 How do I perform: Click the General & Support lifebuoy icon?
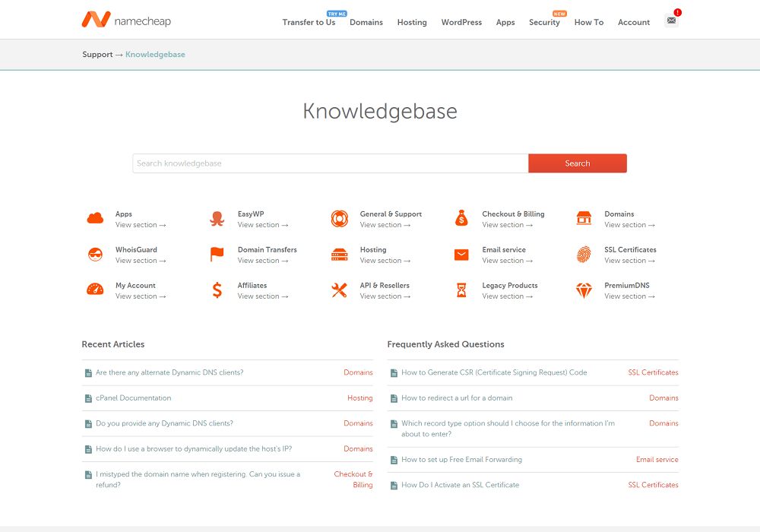point(339,219)
